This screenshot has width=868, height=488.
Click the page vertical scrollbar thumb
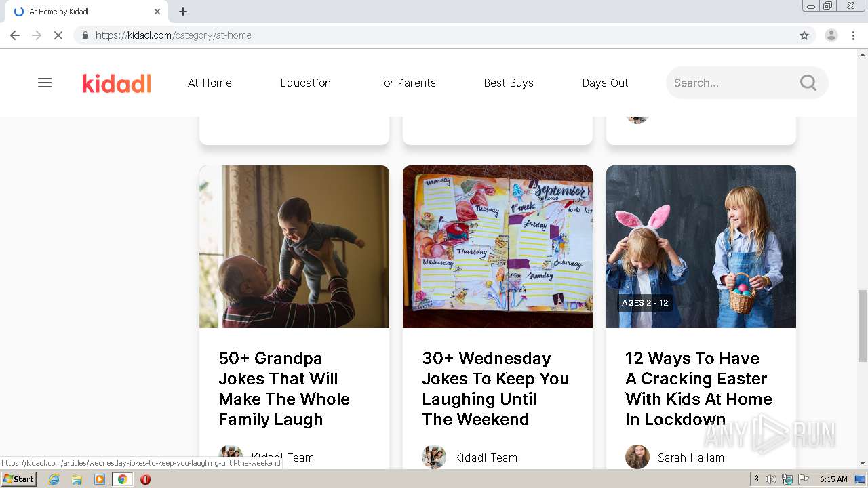click(x=863, y=325)
